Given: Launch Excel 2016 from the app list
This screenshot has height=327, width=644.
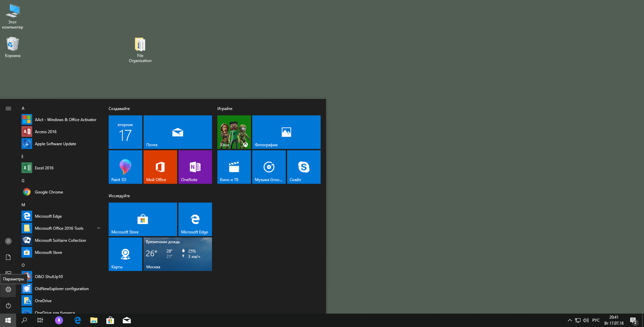Looking at the screenshot, I should coord(62,168).
